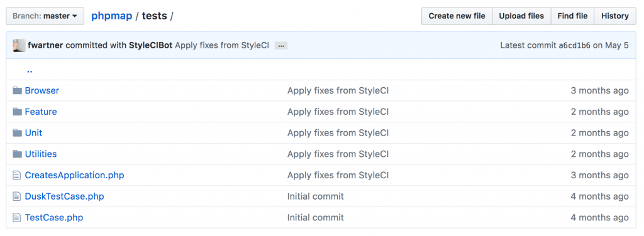Open the DuskTestCase.php file link
This screenshot has height=236, width=644.
[65, 196]
